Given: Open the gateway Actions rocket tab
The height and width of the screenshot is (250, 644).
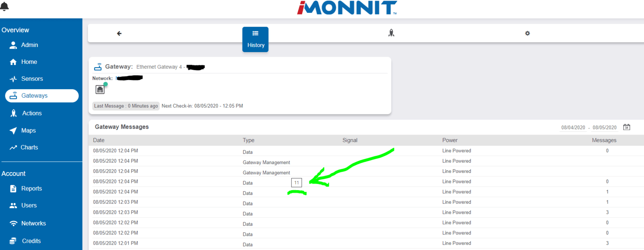Looking at the screenshot, I should [x=391, y=33].
